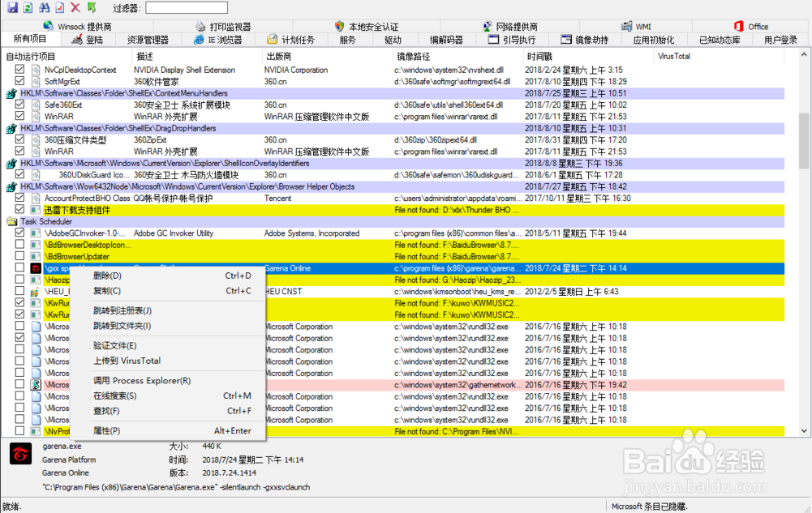Viewport: 812px width, 513px height.
Task: Switch to the Winsock 提供商 tab
Action: point(78,27)
